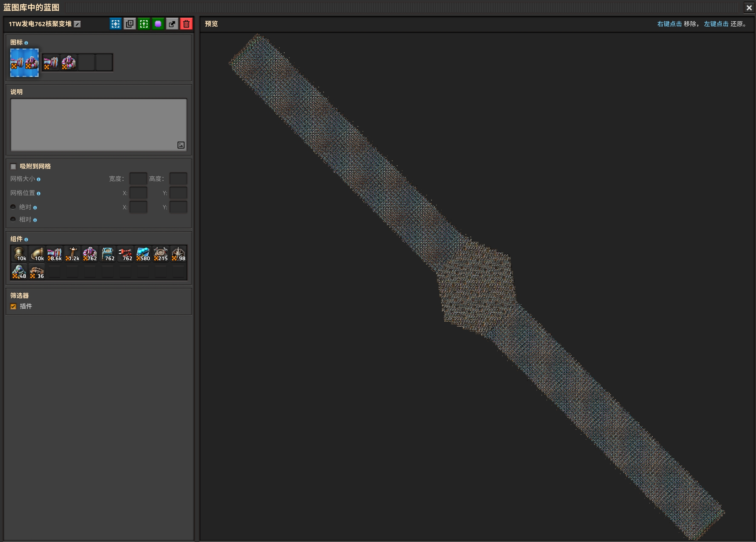Click the grid height input field
The height and width of the screenshot is (542, 756).
pos(178,179)
